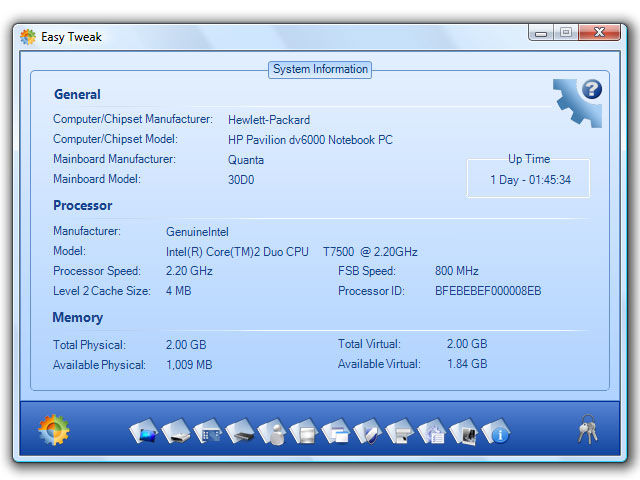The height and width of the screenshot is (480, 640).
Task: Select HP Pavilion dv6000 Notebook PC text
Action: point(310,140)
